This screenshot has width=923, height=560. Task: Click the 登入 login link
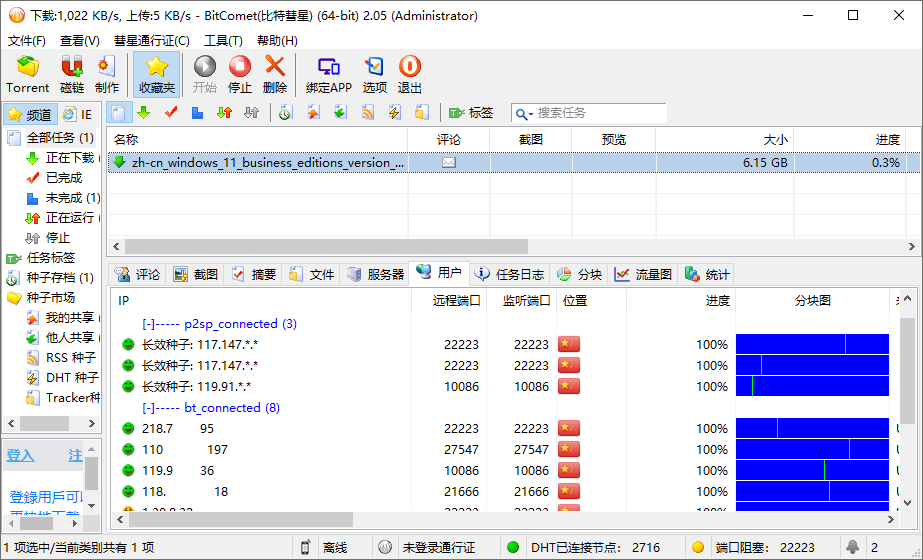click(21, 456)
